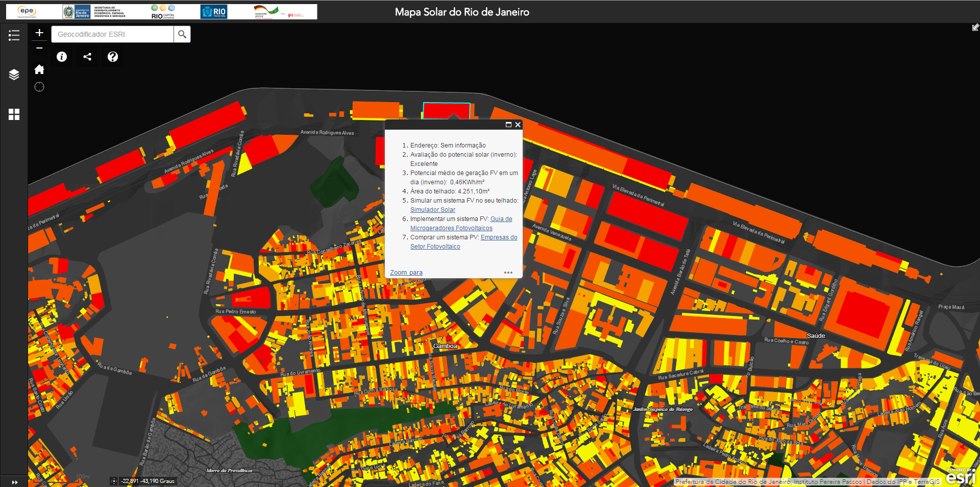This screenshot has width=980, height=487.
Task: Expand the sidebar with double arrow
Action: pyautogui.click(x=14, y=482)
